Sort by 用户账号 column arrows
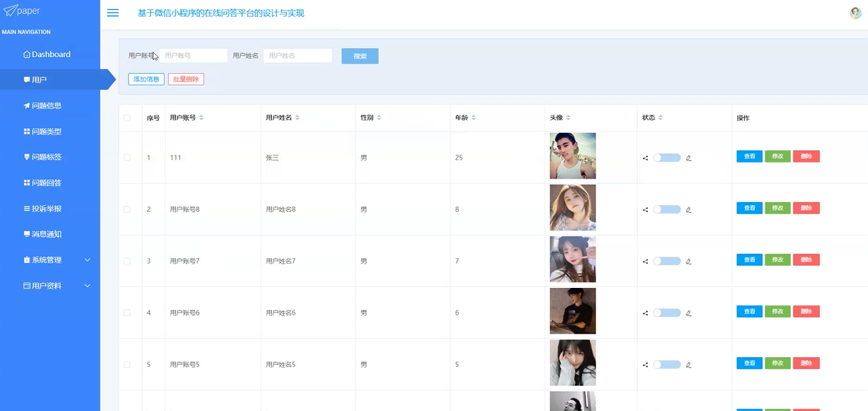This screenshot has width=868, height=411. tap(201, 118)
